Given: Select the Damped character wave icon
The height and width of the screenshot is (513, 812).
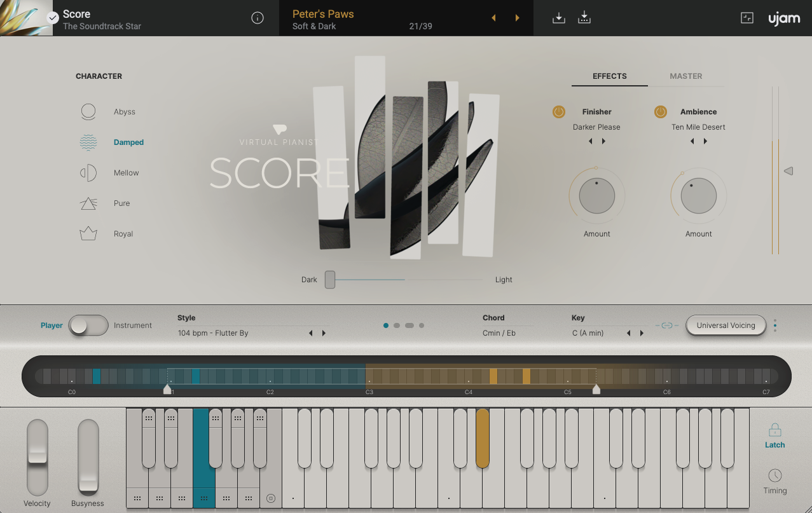Looking at the screenshot, I should (x=88, y=142).
